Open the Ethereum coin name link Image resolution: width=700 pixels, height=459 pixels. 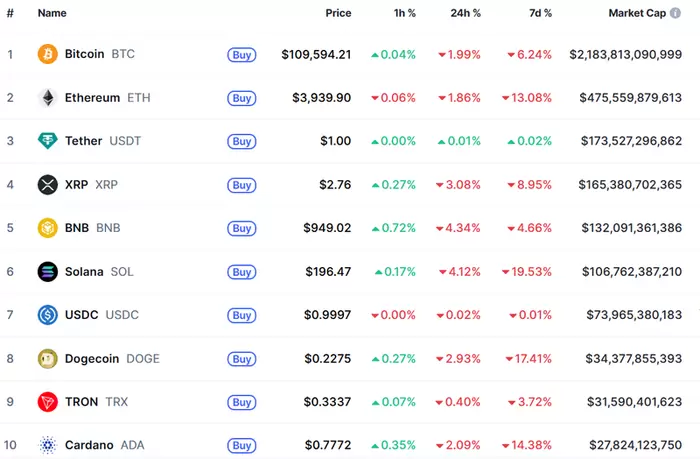(92, 98)
